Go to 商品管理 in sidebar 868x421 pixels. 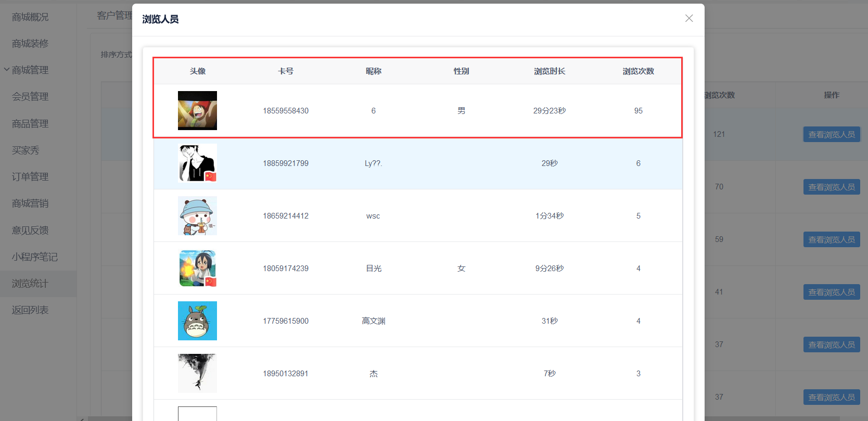click(30, 124)
